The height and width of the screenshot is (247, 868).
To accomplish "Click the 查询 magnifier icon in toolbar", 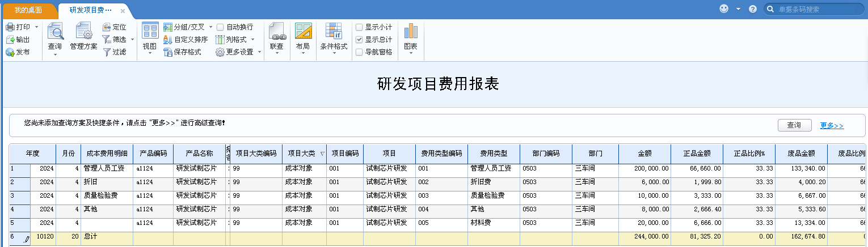I will (55, 32).
